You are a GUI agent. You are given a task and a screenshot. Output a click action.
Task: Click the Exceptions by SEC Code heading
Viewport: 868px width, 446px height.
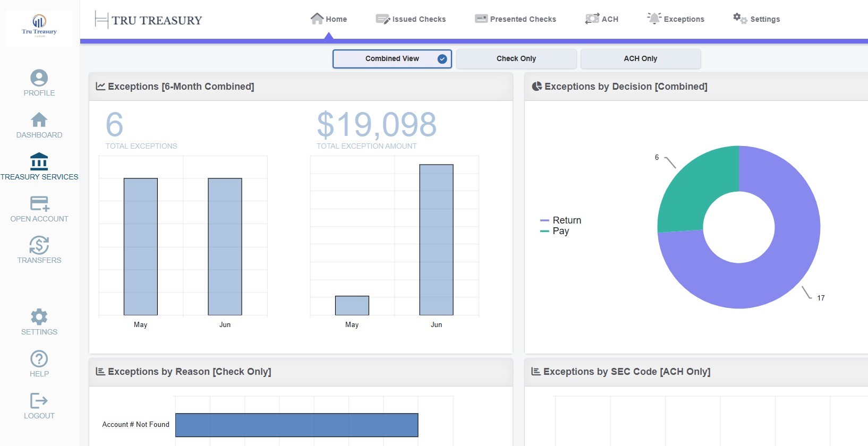(x=627, y=372)
